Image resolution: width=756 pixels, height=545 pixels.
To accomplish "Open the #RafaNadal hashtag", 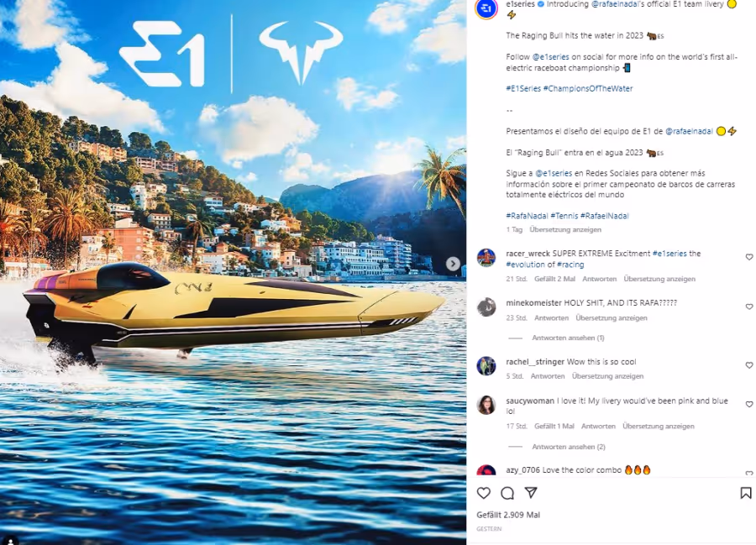I will (x=527, y=216).
